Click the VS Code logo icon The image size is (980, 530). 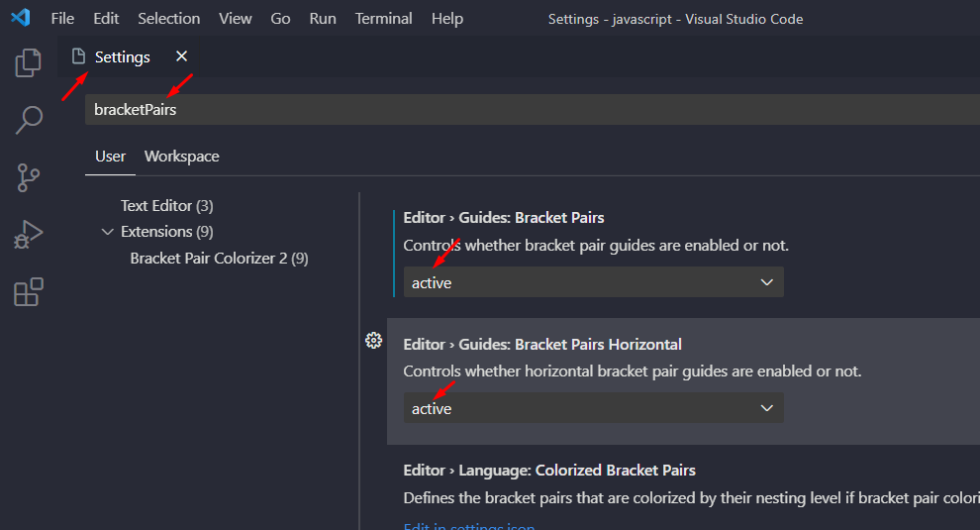tap(21, 19)
